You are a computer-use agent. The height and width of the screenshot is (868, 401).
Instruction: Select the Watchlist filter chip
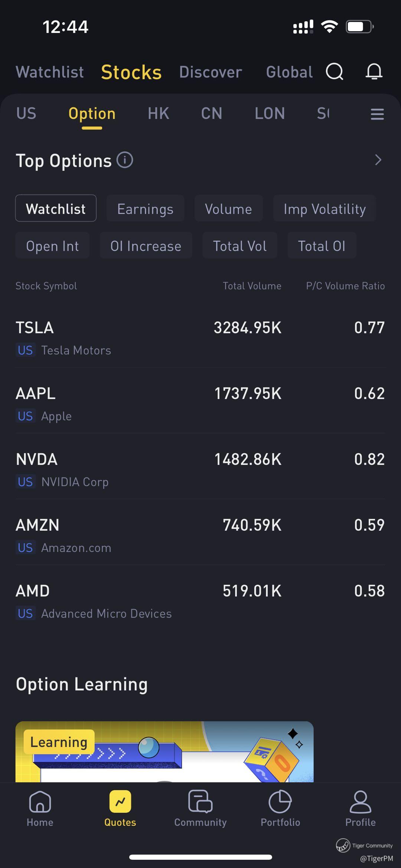[x=56, y=208]
